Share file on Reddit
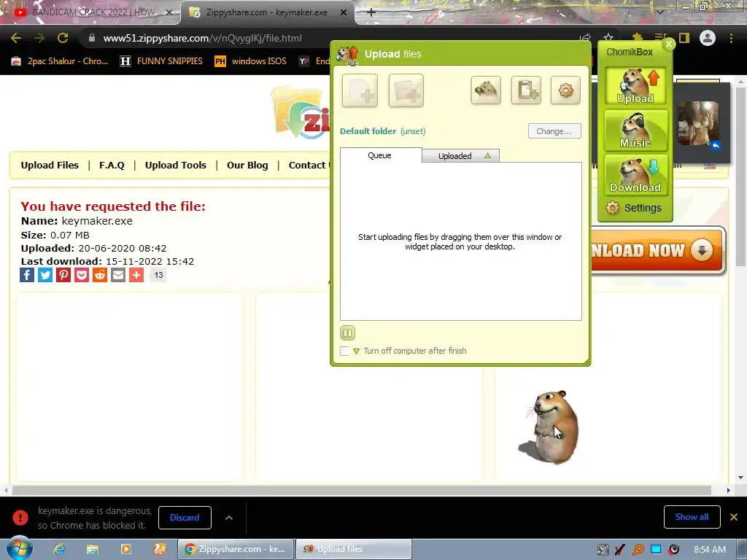The height and width of the screenshot is (560, 747). click(x=99, y=275)
